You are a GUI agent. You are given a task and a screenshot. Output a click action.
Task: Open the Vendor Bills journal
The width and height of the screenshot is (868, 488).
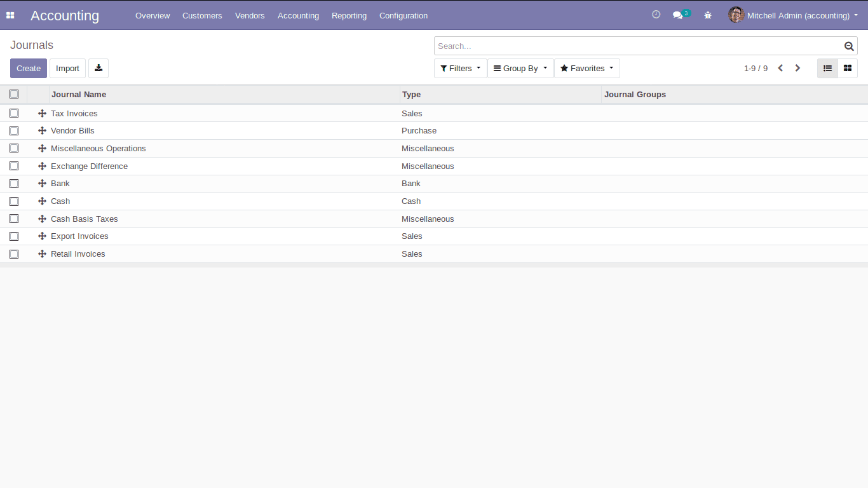click(72, 131)
